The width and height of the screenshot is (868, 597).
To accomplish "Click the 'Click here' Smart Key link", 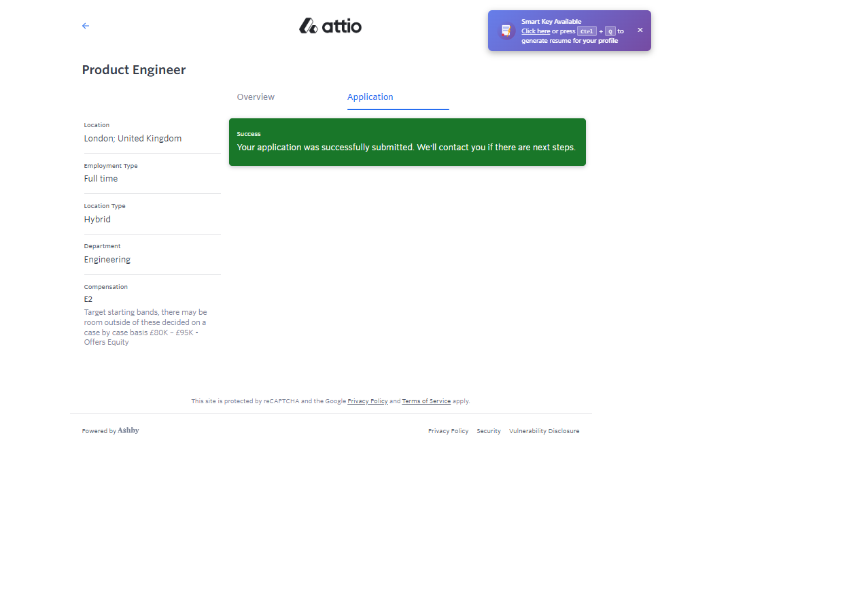I will pos(536,31).
